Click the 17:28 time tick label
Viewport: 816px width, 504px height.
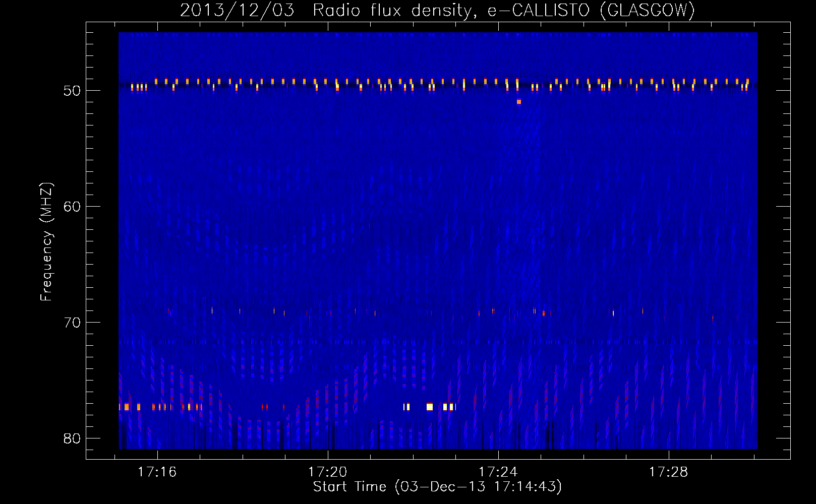(x=668, y=472)
